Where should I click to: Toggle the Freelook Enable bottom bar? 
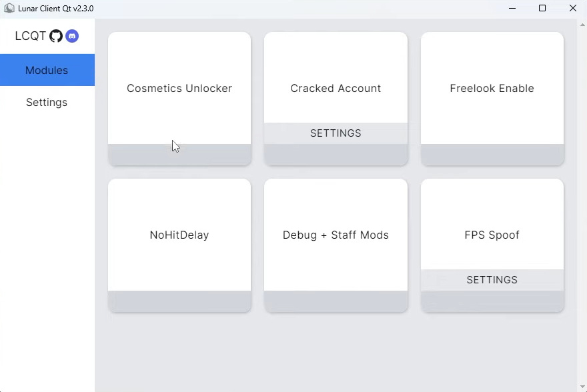point(492,155)
